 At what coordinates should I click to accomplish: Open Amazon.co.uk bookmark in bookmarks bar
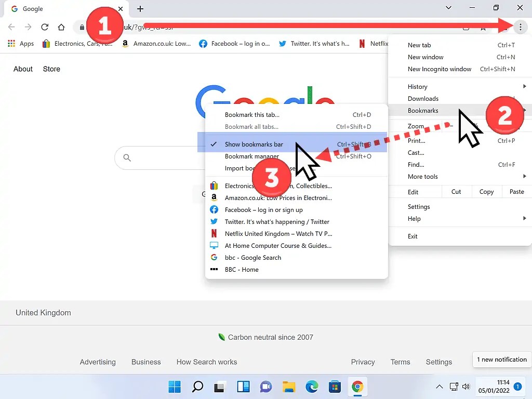point(156,44)
